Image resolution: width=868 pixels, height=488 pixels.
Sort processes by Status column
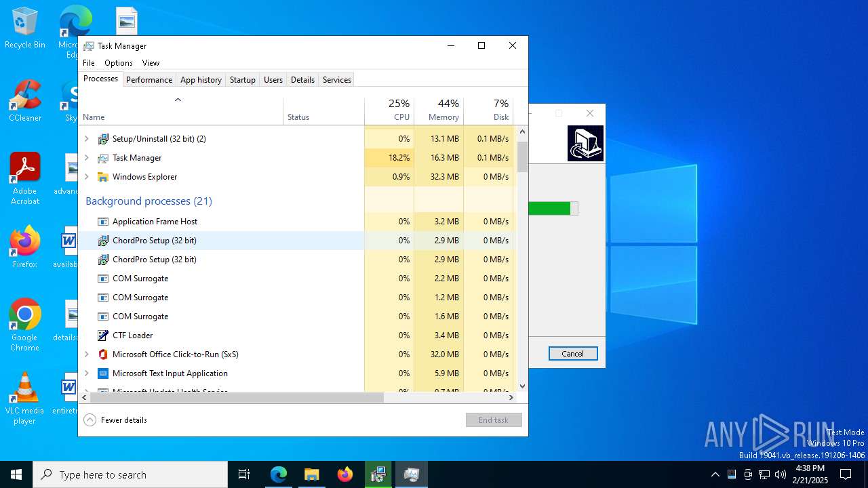click(x=324, y=111)
